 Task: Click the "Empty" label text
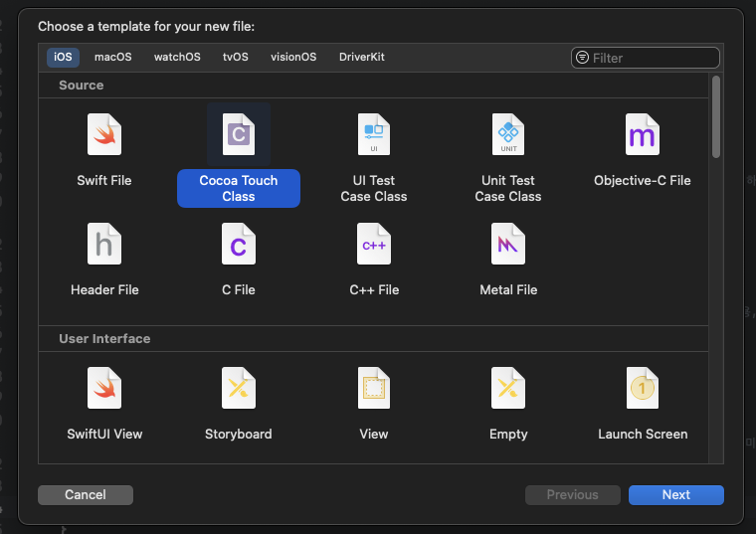(x=508, y=435)
